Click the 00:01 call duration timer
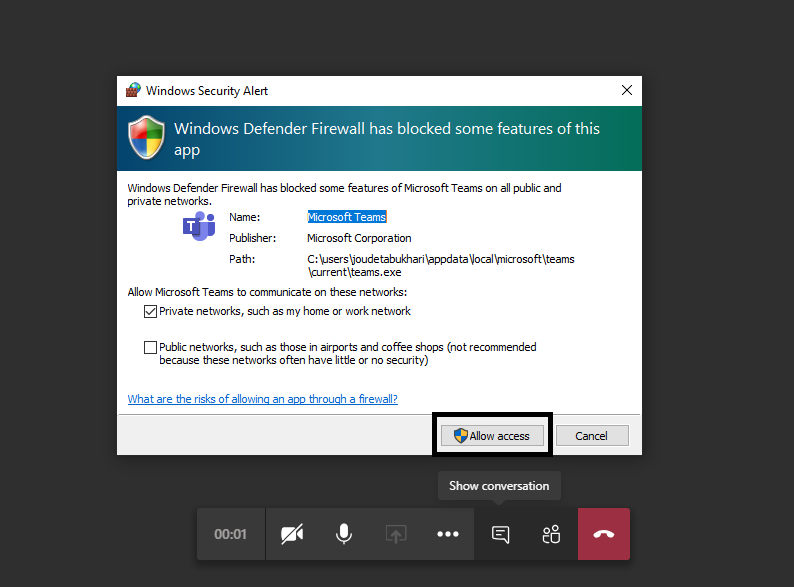The width and height of the screenshot is (794, 587). (x=230, y=534)
